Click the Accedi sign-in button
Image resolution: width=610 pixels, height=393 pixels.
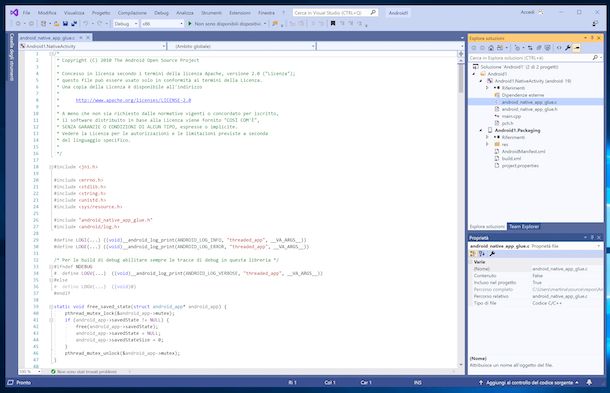527,12
